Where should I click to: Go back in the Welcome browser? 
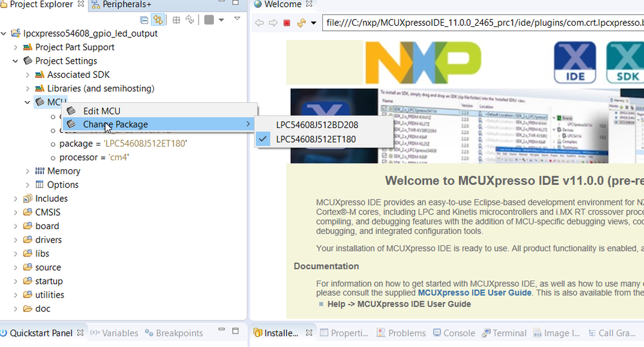(x=259, y=23)
